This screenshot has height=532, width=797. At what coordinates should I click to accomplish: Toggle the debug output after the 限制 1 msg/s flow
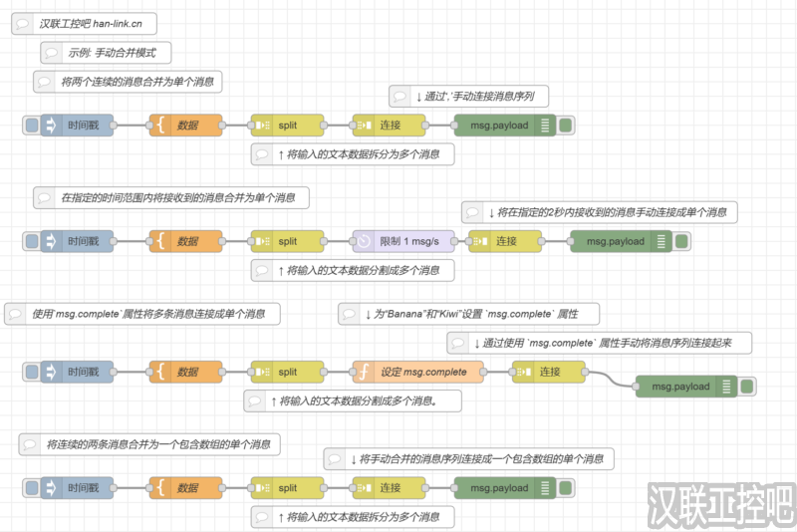pos(681,241)
